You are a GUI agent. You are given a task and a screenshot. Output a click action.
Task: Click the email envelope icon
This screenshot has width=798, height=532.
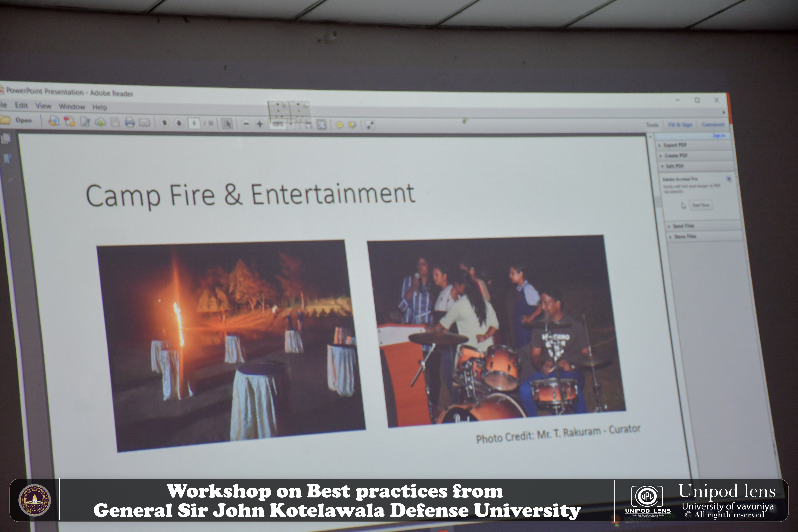[x=144, y=123]
